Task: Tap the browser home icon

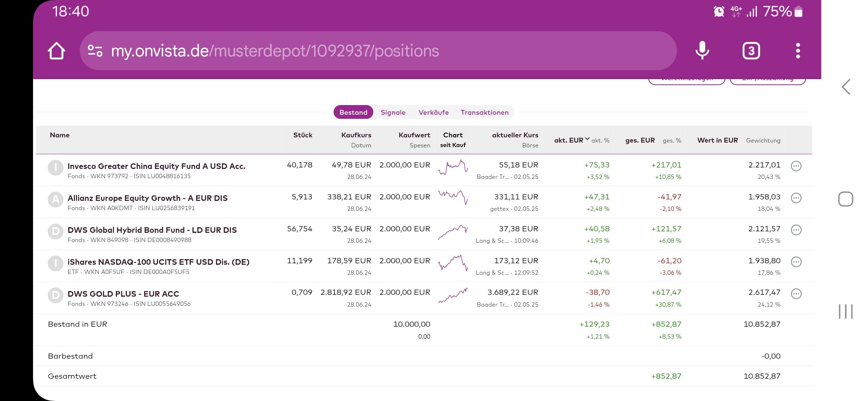Action: (x=56, y=51)
